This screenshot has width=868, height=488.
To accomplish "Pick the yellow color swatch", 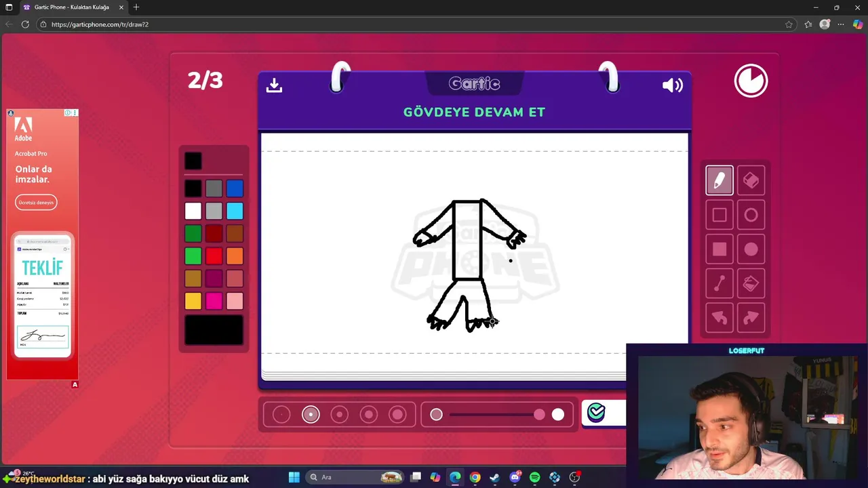I will pos(193,300).
